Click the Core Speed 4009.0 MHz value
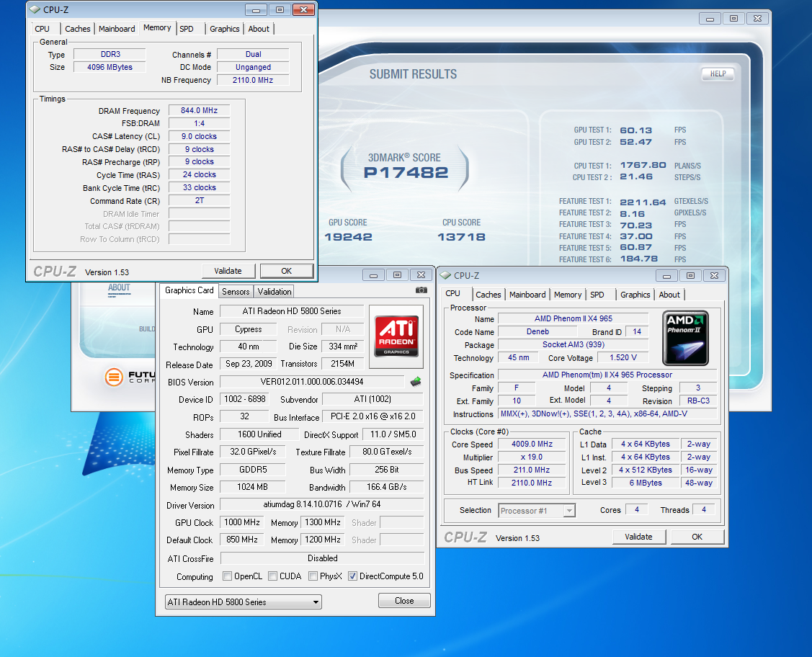812x657 pixels. click(x=532, y=444)
